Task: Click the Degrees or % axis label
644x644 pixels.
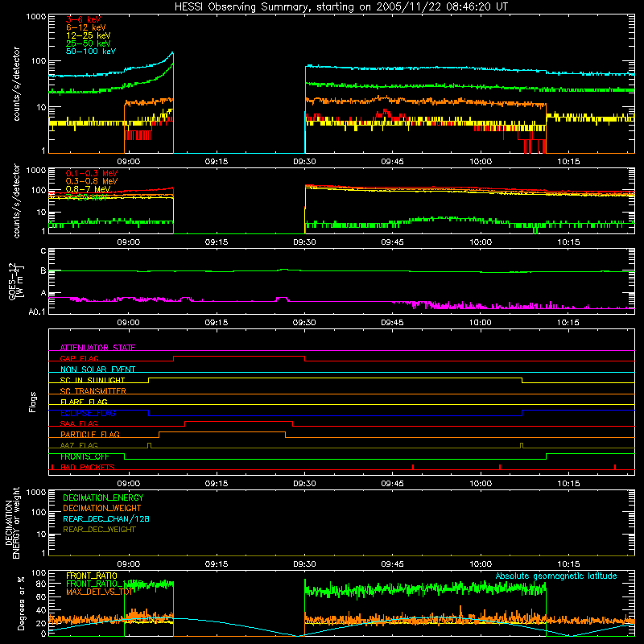Action: [x=21, y=603]
